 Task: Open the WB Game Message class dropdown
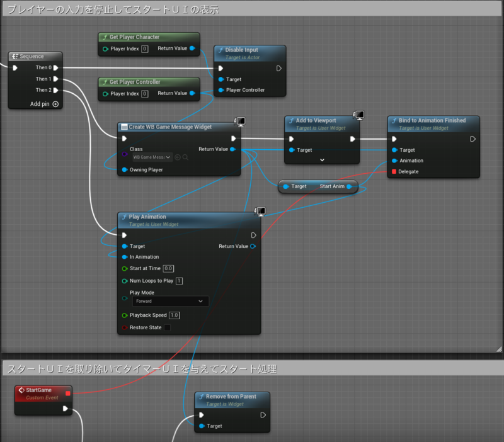[152, 157]
